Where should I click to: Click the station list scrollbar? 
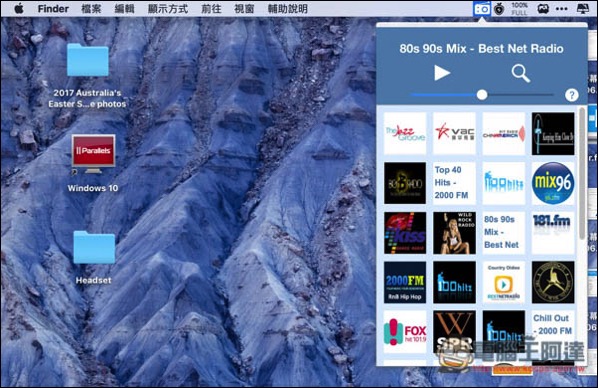tap(582, 174)
